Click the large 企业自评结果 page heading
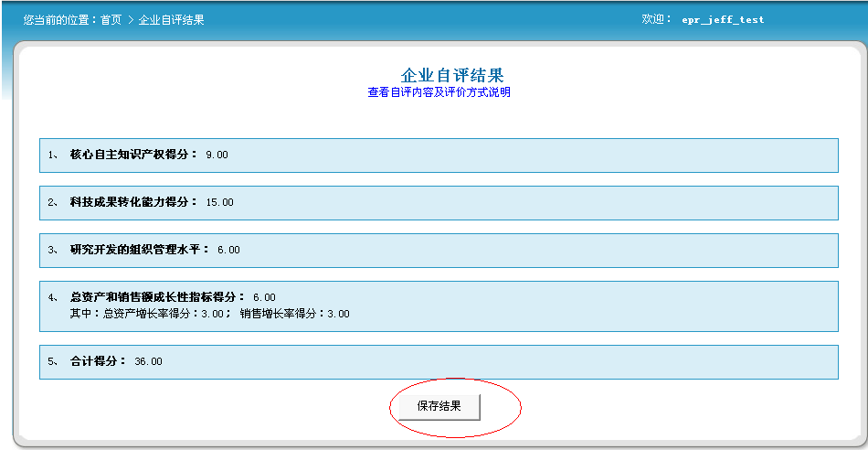This screenshot has height=450, width=868. tap(451, 75)
